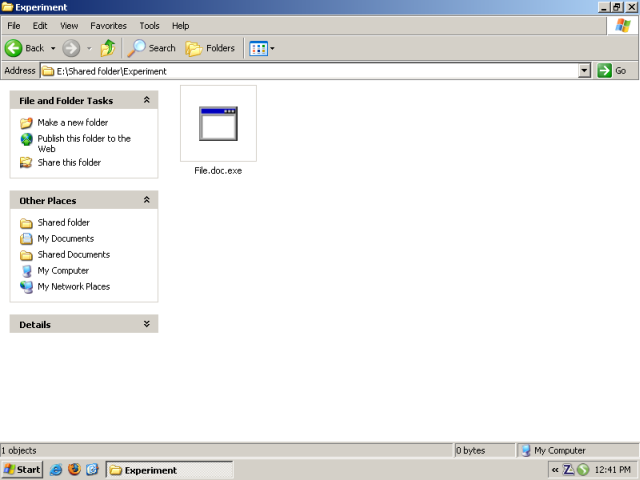Expand the Details panel
640x480 pixels.
pos(147,324)
